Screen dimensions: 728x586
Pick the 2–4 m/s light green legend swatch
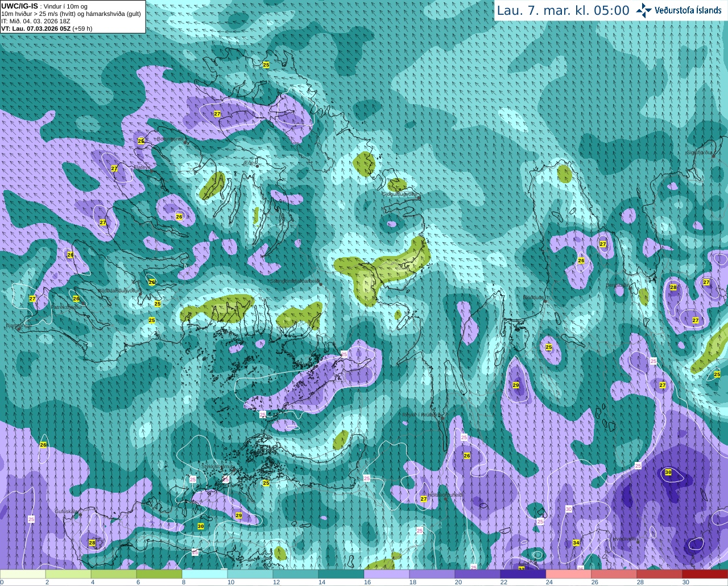click(x=68, y=575)
